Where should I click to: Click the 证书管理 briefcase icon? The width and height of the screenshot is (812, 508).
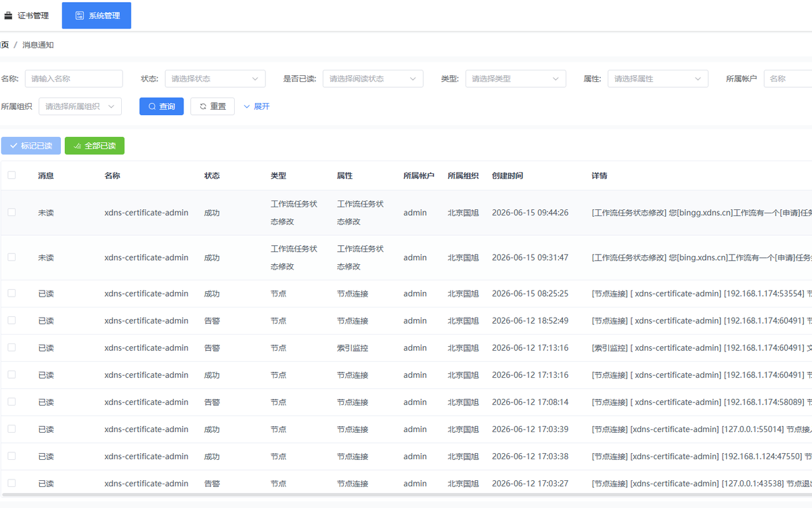tap(8, 16)
